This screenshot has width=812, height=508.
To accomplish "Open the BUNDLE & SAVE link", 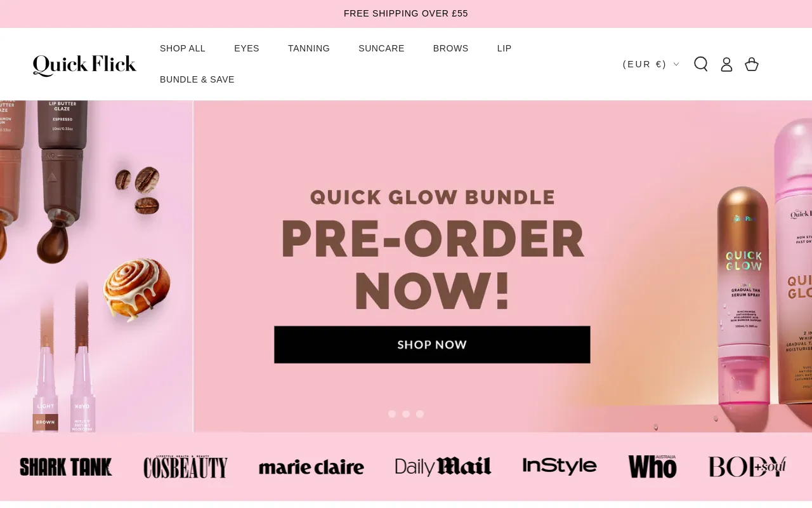I will [197, 79].
